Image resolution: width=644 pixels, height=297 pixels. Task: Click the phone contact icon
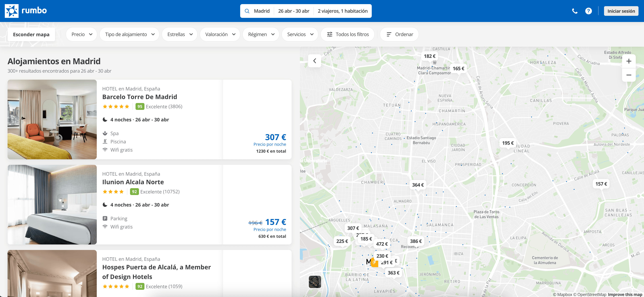tap(575, 11)
